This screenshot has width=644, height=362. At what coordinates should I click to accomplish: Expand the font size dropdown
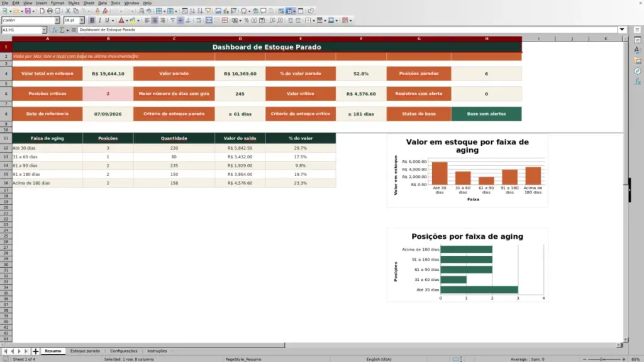pos(82,20)
